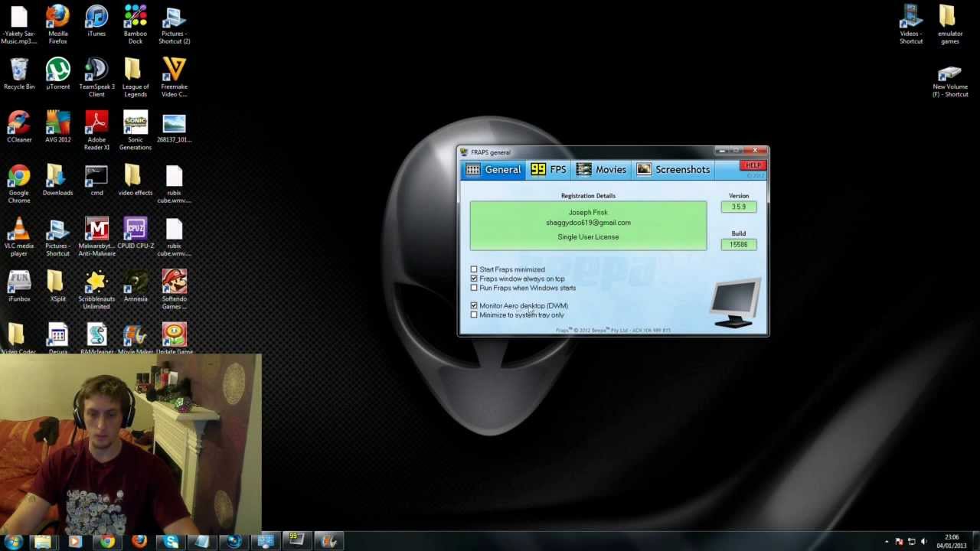Switch to the General tab in Fraps
Viewport: 980px width, 551px height.
[493, 170]
